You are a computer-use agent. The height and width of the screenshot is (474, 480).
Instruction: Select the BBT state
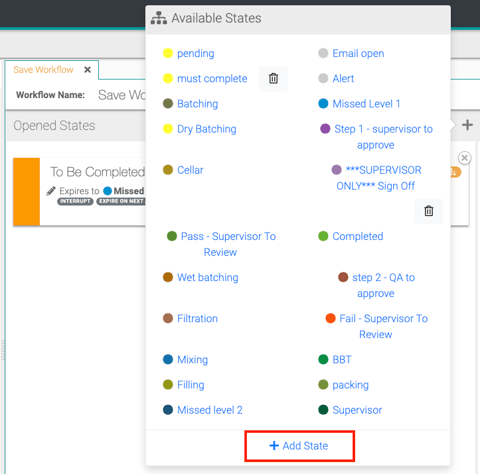click(342, 360)
